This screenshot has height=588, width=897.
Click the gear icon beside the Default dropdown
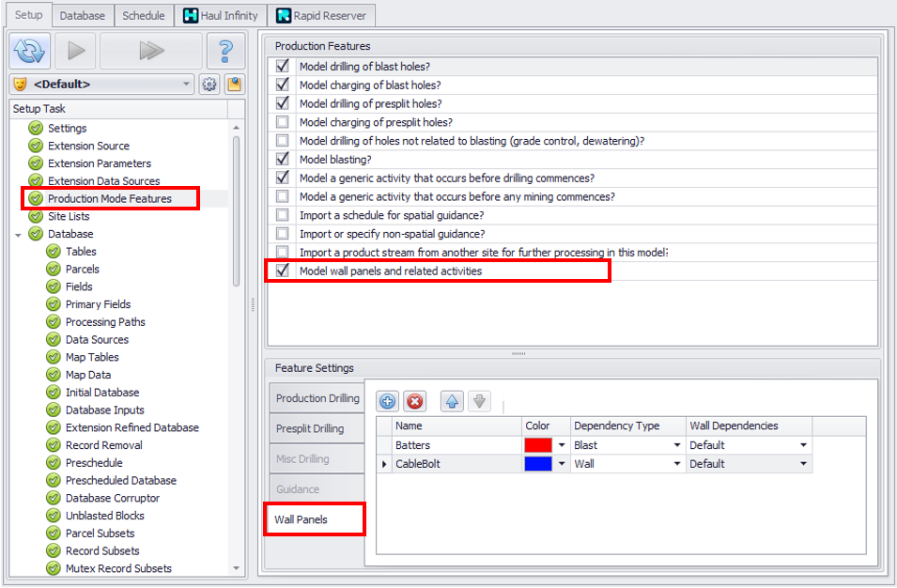209,85
